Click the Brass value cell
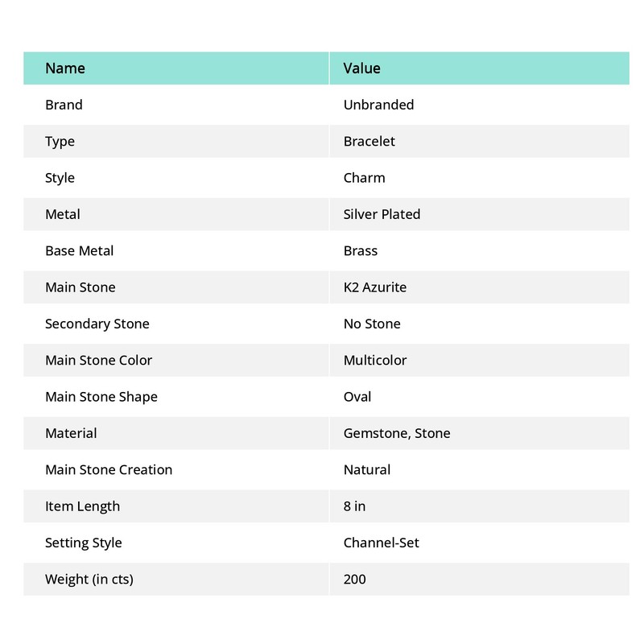Image resolution: width=644 pixels, height=644 pixels. click(x=360, y=251)
